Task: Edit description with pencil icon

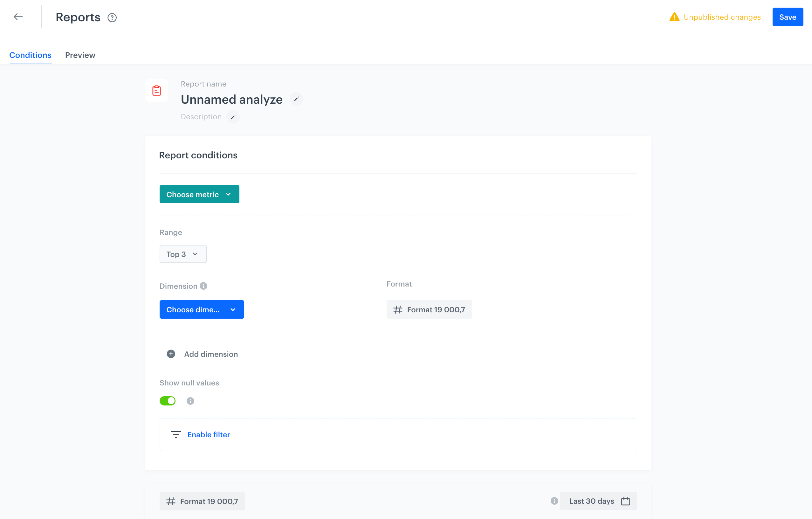Action: click(x=233, y=117)
